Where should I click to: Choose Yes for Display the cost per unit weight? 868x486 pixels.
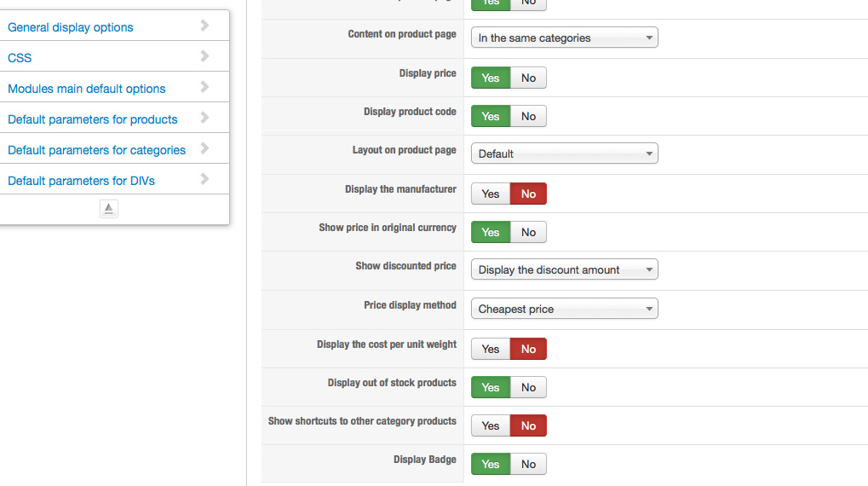point(491,349)
